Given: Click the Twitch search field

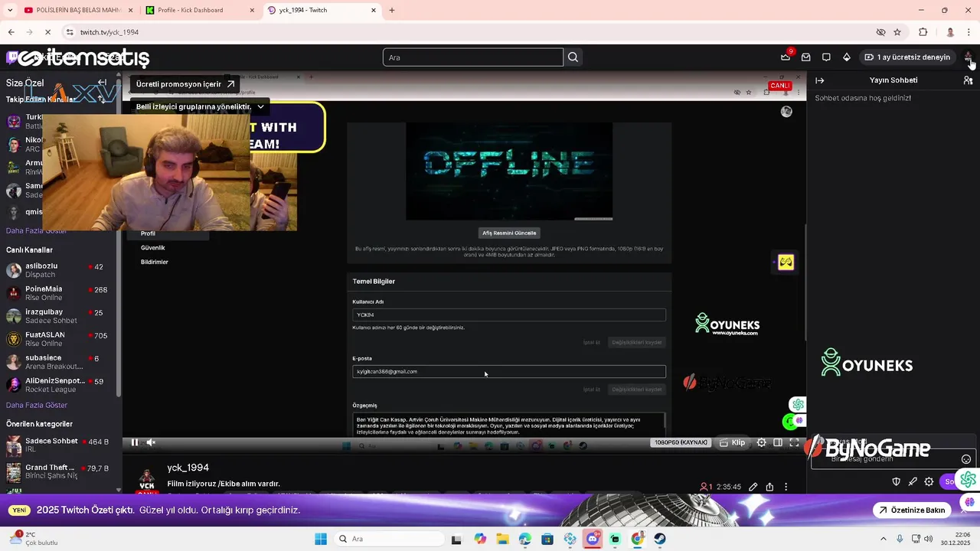Looking at the screenshot, I should 473,57.
